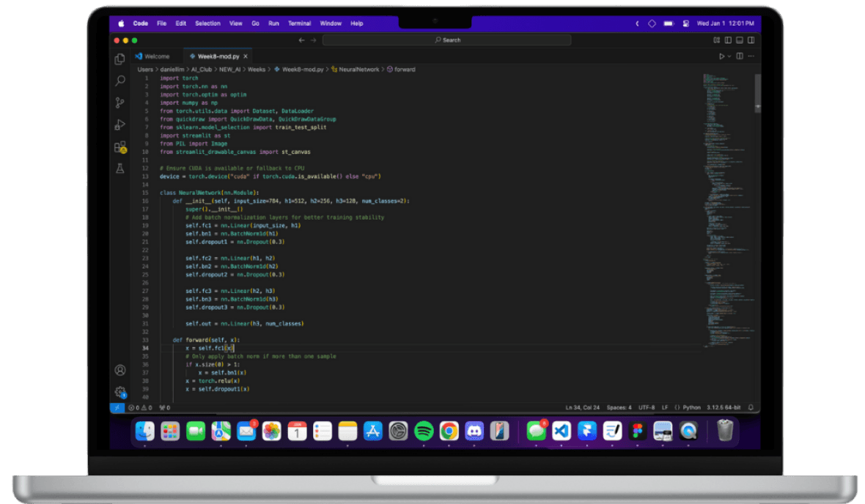Switch to the Welcome tab
Viewport: 865px width, 504px height.
point(152,56)
